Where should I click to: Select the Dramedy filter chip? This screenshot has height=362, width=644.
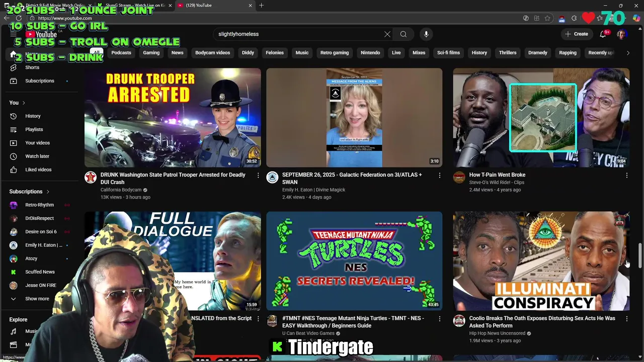pyautogui.click(x=538, y=53)
